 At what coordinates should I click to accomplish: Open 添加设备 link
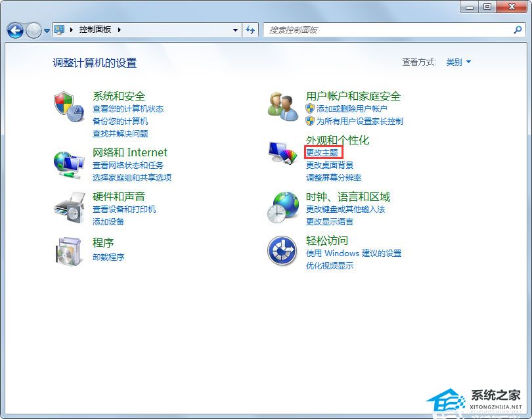pyautogui.click(x=108, y=221)
